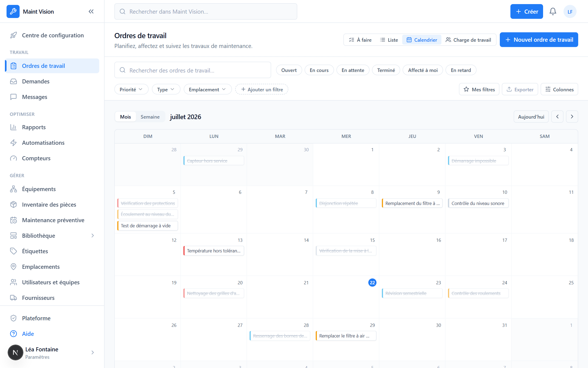Open the notifications bell

553,11
